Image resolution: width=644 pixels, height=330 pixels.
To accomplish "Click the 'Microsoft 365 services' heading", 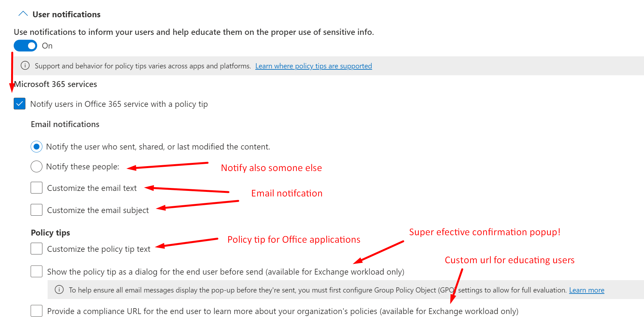I will click(x=56, y=84).
